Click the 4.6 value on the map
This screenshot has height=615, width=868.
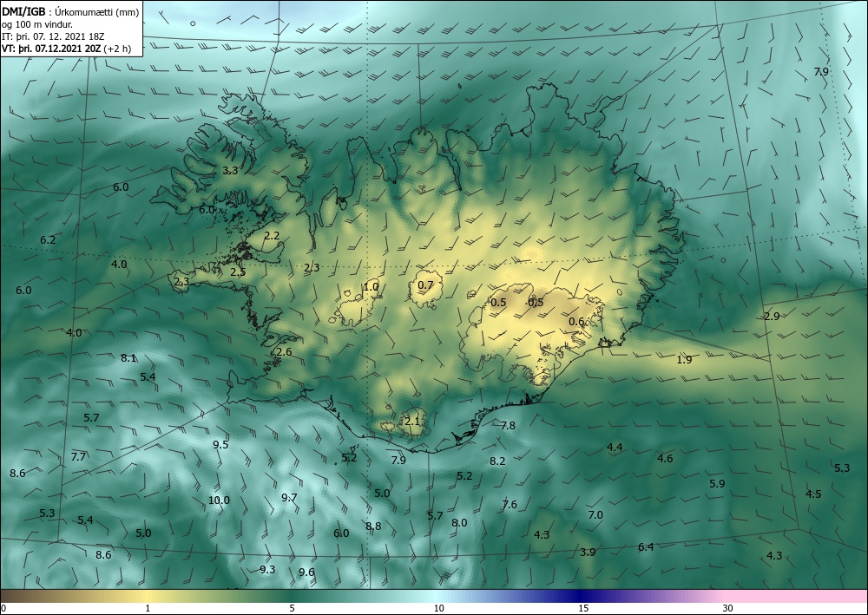(x=665, y=459)
